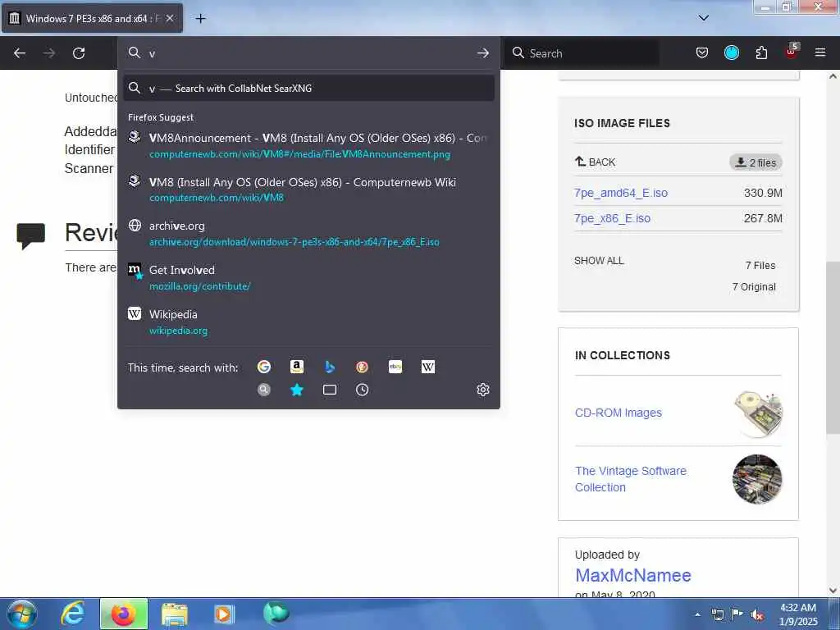Click the Firefox taskbar button
This screenshot has width=840, height=630.
coord(123,614)
